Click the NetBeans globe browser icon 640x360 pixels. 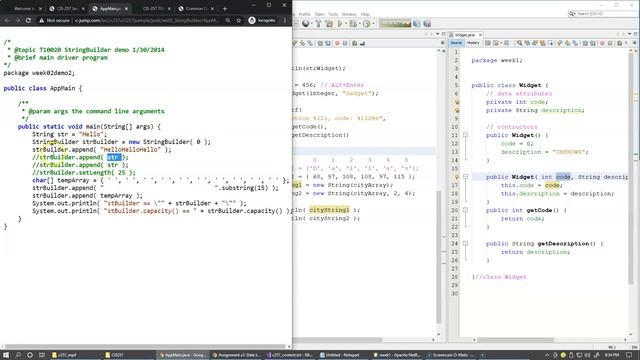tap(305, 24)
